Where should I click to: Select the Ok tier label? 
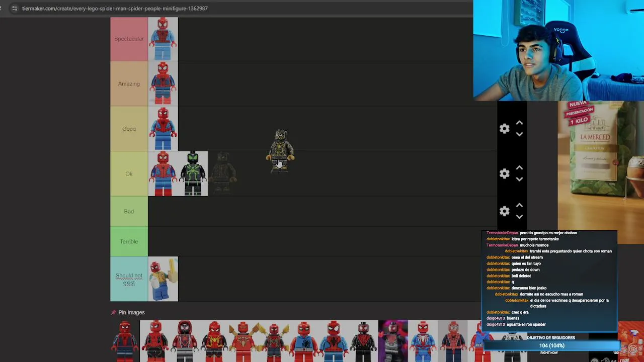129,174
